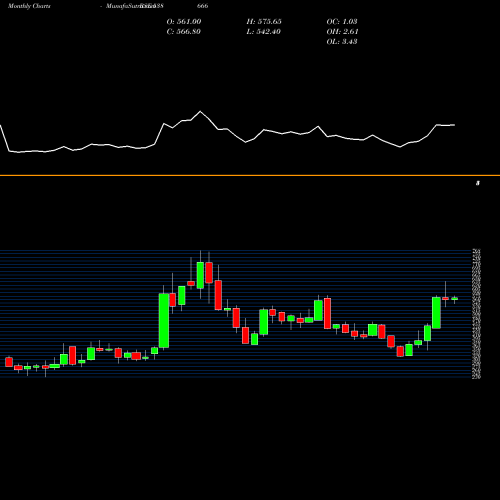The height and width of the screenshot is (500, 500).
Task: Click the low value "L: 542.40"
Action: tap(263, 31)
